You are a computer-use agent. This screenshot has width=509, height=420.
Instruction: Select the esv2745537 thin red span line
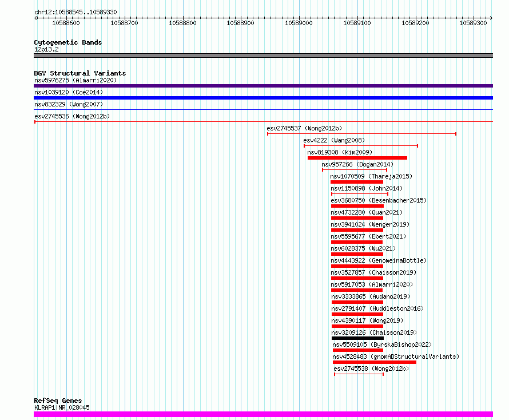(362, 134)
